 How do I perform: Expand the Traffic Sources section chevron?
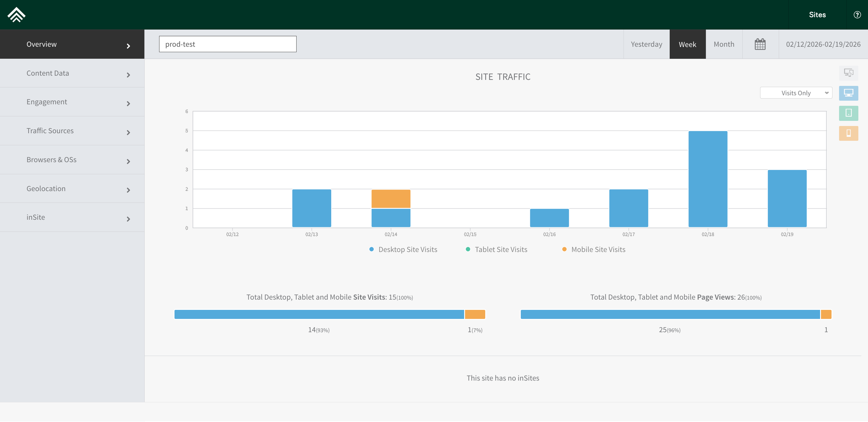coord(128,132)
